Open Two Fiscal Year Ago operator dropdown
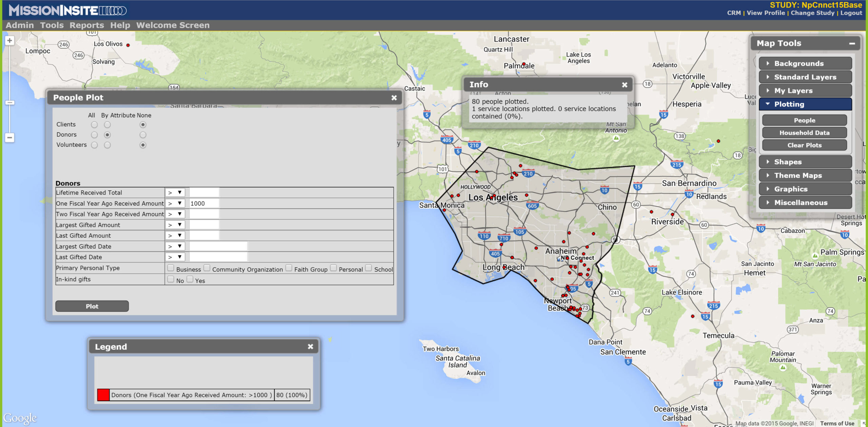 pos(175,214)
